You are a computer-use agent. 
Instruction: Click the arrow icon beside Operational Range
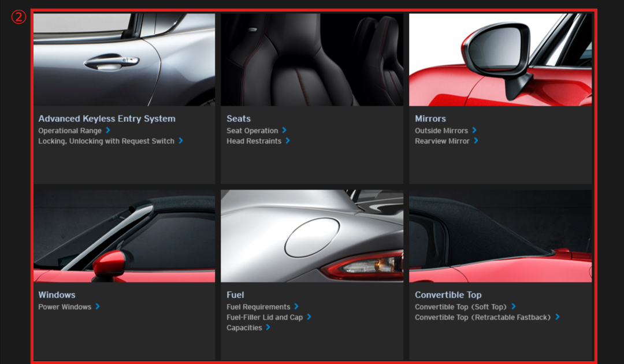108,131
